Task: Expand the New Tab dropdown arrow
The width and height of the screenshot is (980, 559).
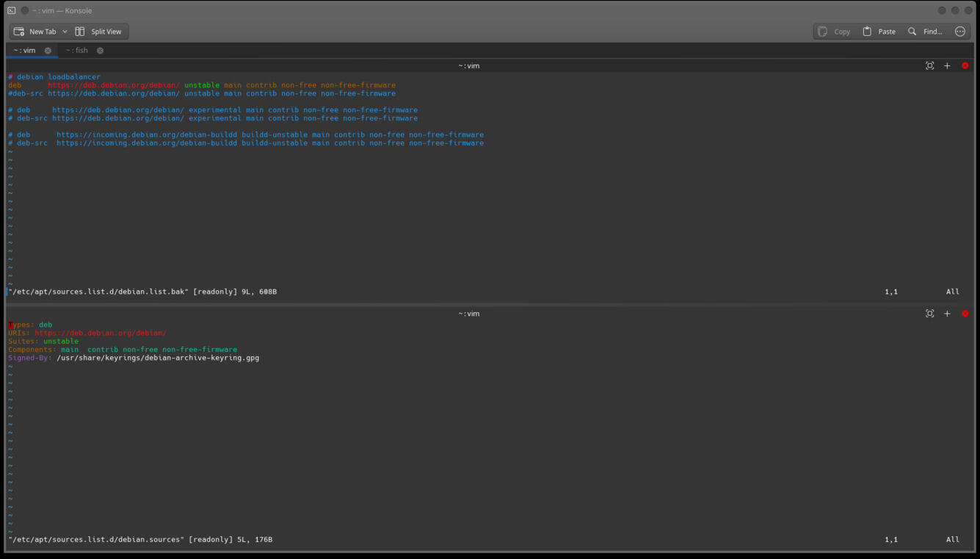Action: pos(65,32)
